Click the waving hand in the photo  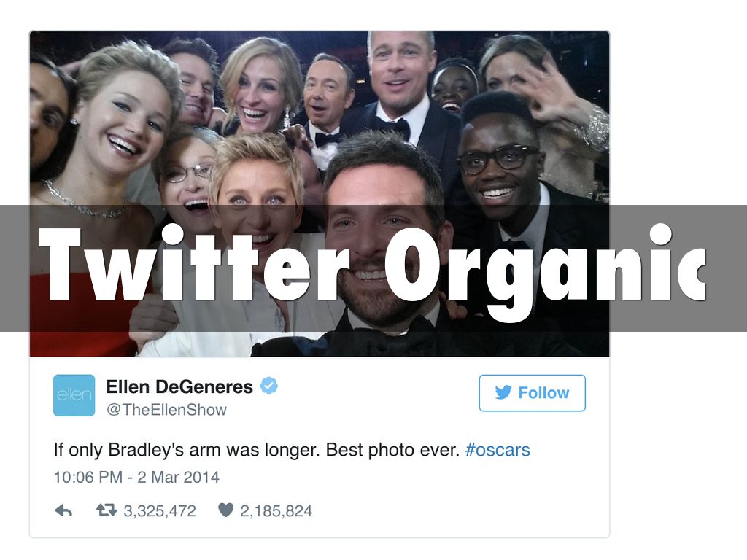pyautogui.click(x=557, y=93)
